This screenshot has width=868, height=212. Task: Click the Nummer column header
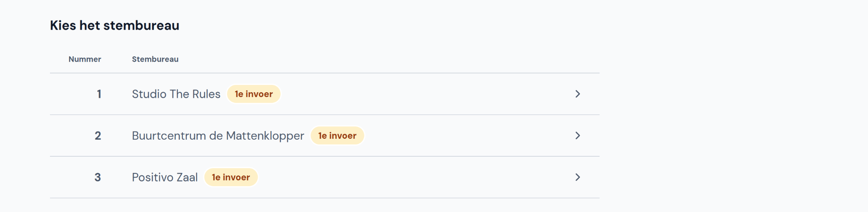pyautogui.click(x=85, y=59)
